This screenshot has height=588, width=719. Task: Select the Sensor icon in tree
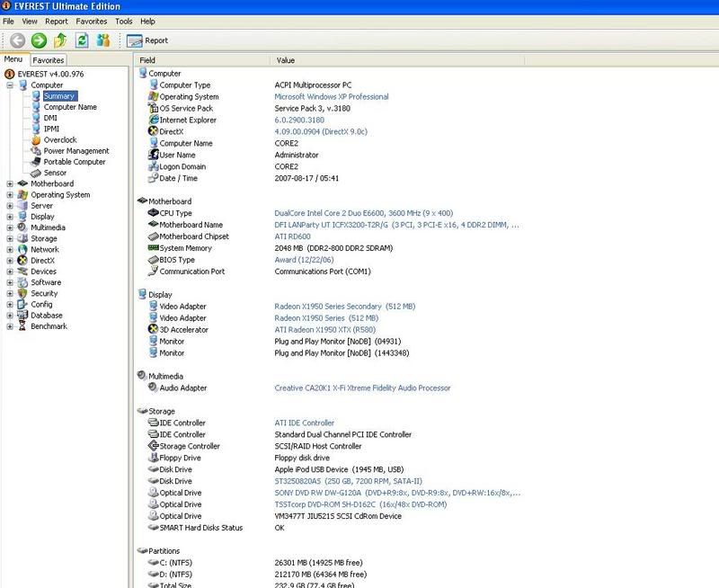point(36,173)
